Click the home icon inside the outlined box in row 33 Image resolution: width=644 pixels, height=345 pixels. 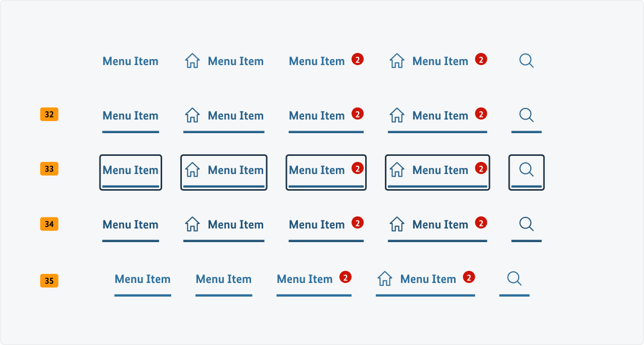(192, 170)
